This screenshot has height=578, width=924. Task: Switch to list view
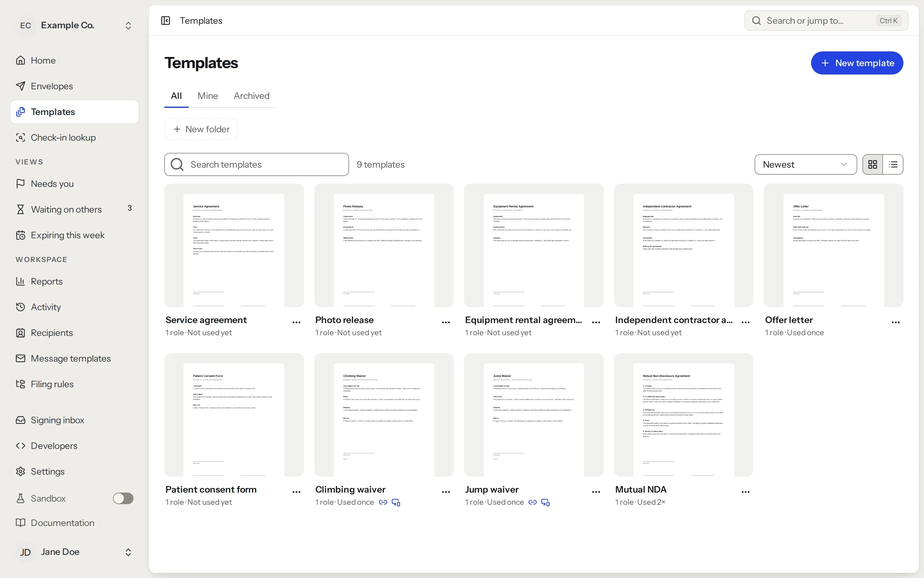tap(893, 164)
